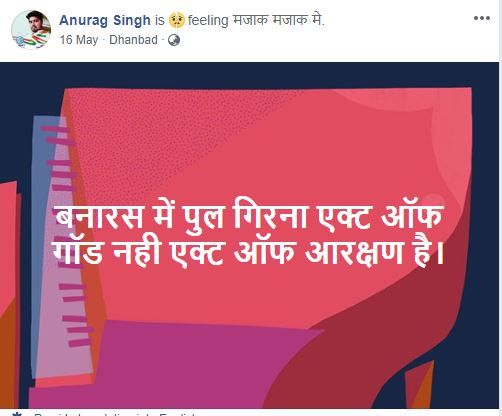Click the word बनारस in the post
This screenshot has width=502, height=416.
pos(100,217)
